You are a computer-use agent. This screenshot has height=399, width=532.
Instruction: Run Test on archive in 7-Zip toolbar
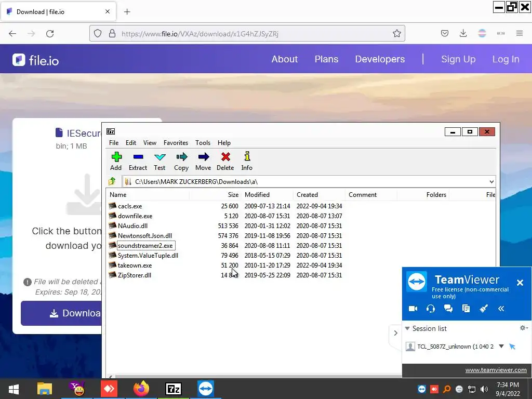pos(159,161)
